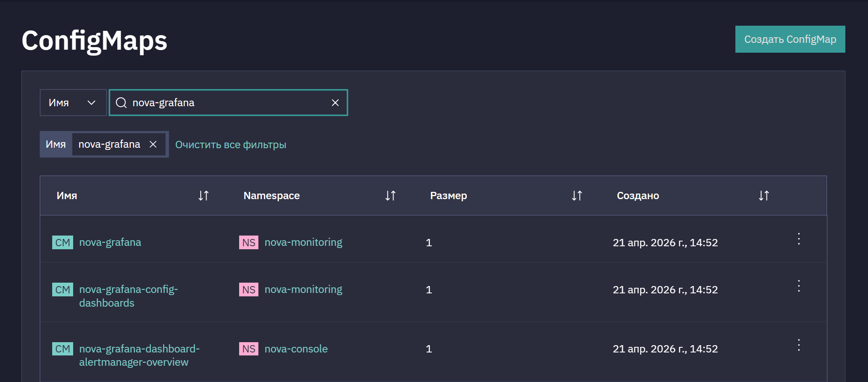Click creation date in nova-grafana-config-dashboards row
Screen dimensions: 868x382
pos(665,290)
